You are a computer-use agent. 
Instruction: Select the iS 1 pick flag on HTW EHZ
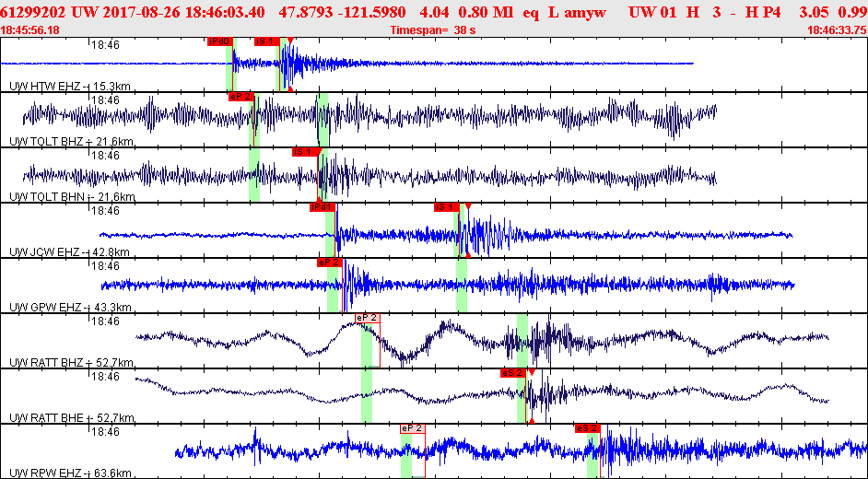point(267,41)
